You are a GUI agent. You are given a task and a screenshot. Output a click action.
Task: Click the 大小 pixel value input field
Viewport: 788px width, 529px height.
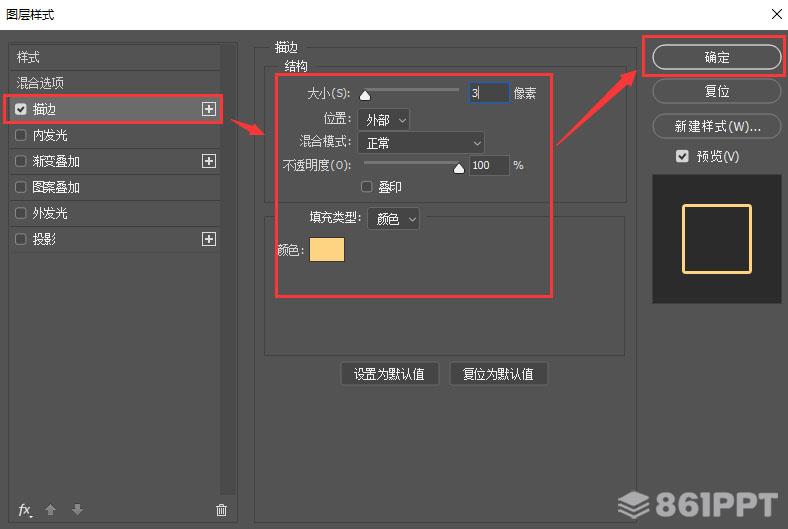coord(489,93)
